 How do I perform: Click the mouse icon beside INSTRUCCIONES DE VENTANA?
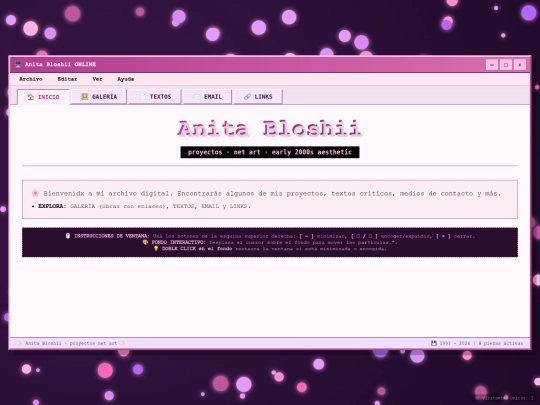(x=68, y=236)
